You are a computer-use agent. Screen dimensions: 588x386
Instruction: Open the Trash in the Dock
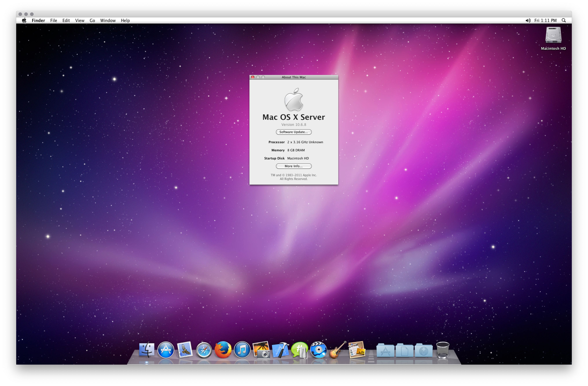point(443,350)
